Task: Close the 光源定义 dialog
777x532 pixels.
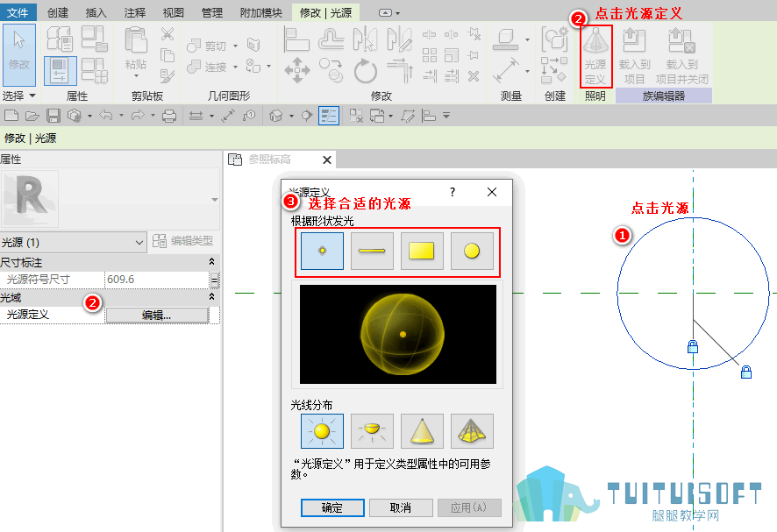Action: pos(492,192)
